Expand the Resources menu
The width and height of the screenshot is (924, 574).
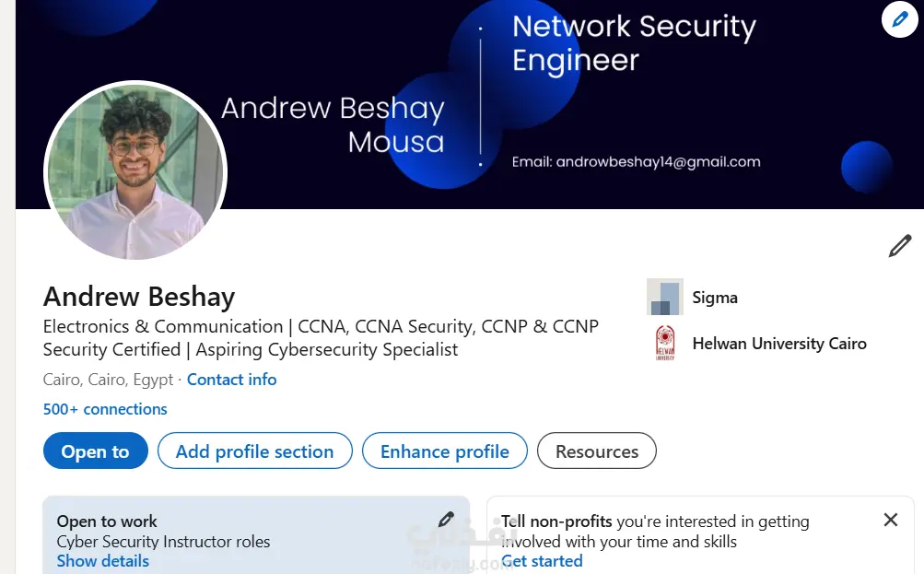click(596, 451)
